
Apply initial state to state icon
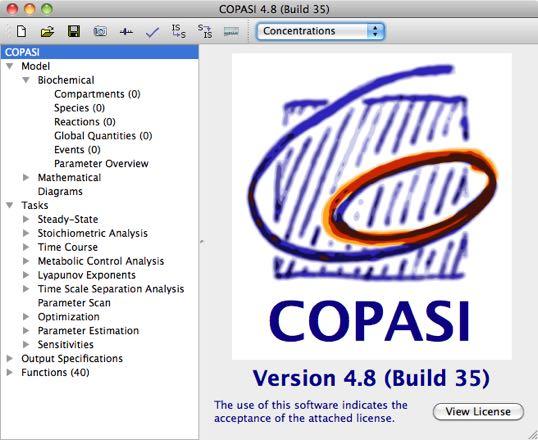click(179, 31)
